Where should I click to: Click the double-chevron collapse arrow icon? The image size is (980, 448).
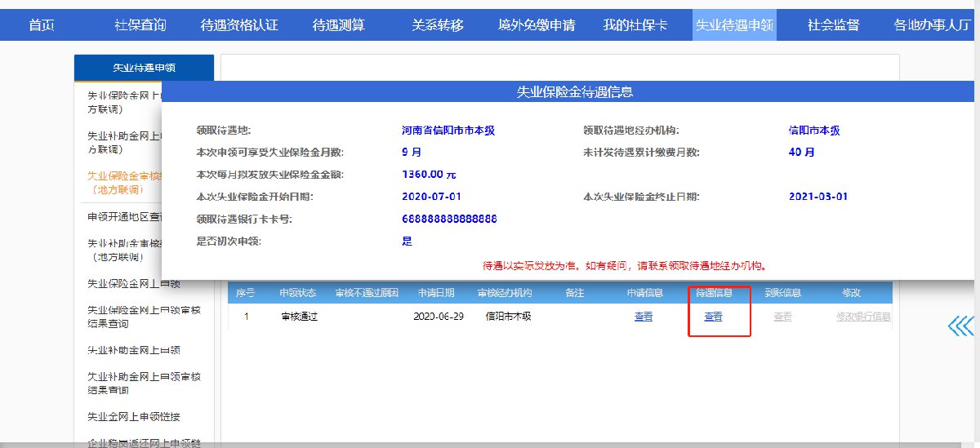tap(962, 326)
